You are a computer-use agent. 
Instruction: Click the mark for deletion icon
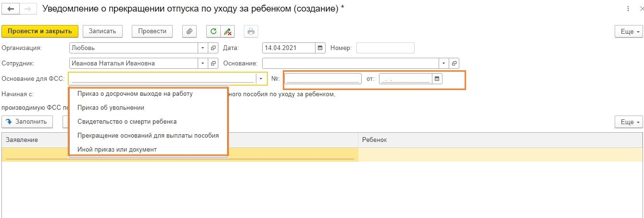click(228, 31)
